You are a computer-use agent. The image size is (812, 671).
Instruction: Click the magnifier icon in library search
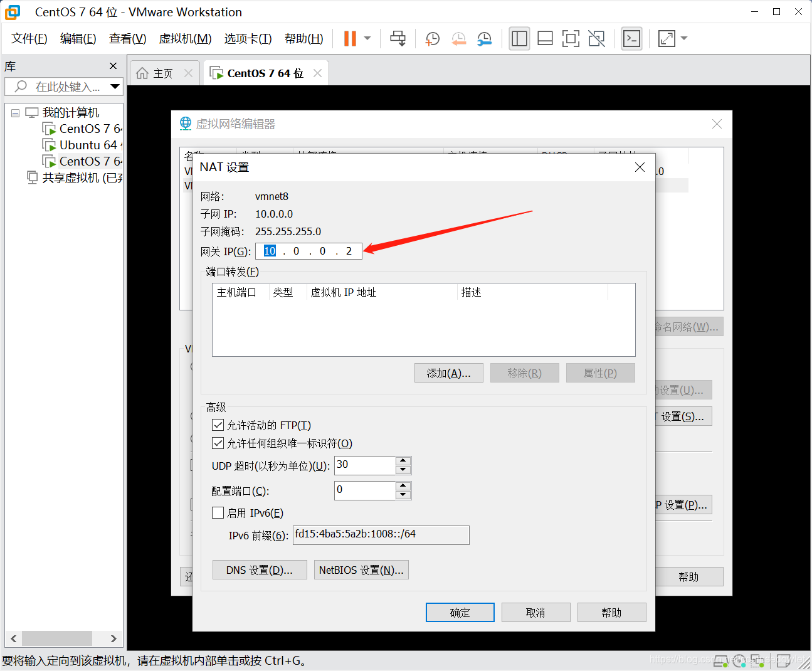tap(21, 87)
